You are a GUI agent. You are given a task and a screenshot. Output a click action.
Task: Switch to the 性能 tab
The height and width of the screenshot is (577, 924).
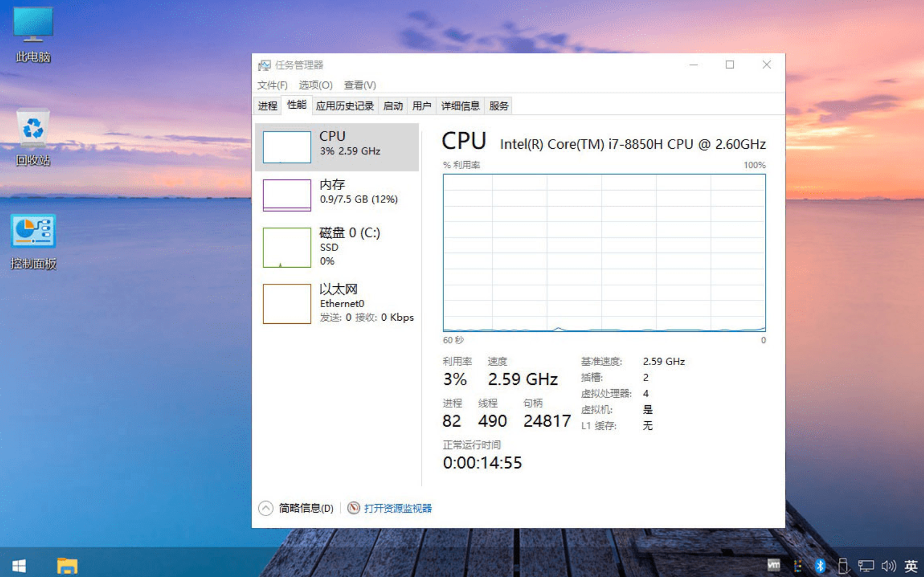tap(296, 105)
